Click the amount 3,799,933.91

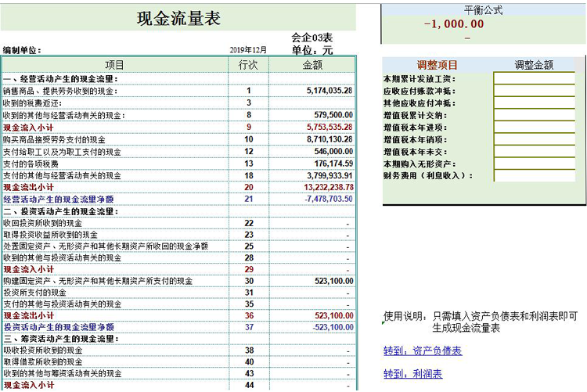click(x=330, y=175)
